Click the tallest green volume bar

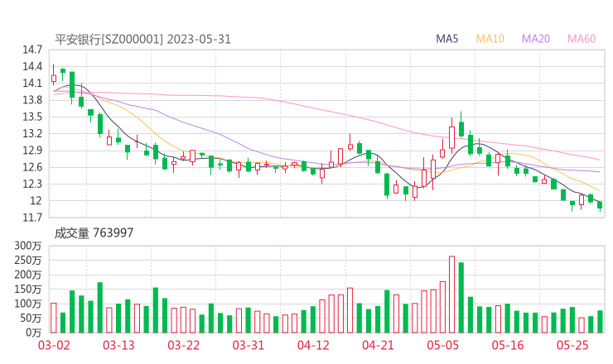461,298
